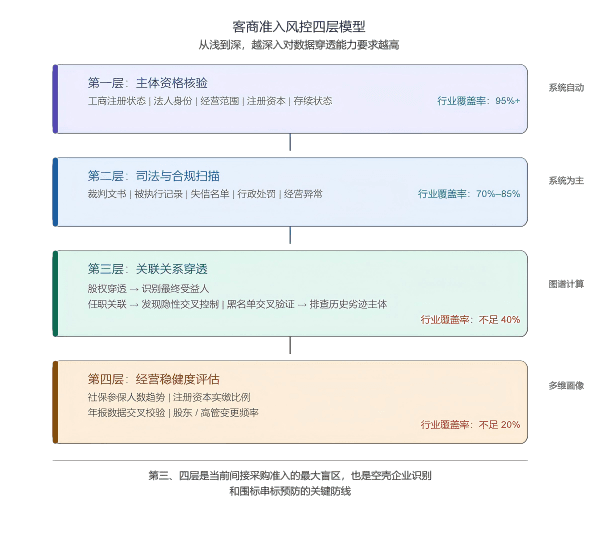This screenshot has height=534, width=598.
Task: Click 行业覆盖率：不足 40% value
Action: click(471, 320)
